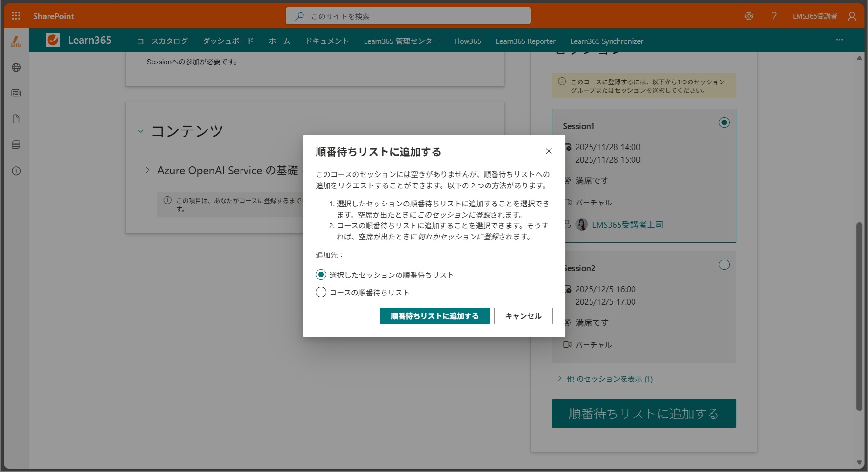
Task: Close the waitlist dialog with X
Action: [549, 151]
